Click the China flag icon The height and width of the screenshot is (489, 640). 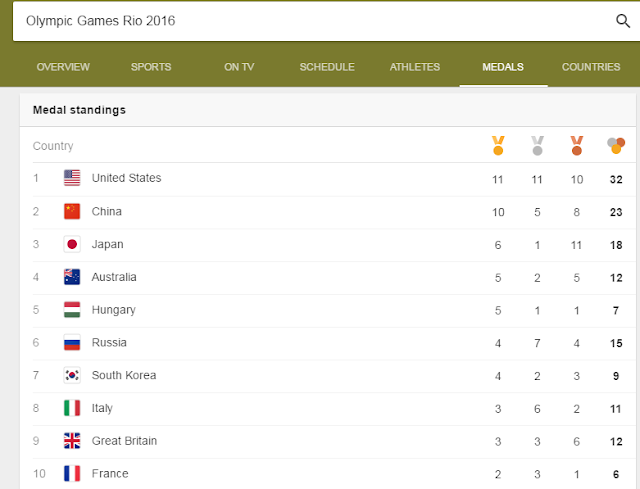pos(72,211)
